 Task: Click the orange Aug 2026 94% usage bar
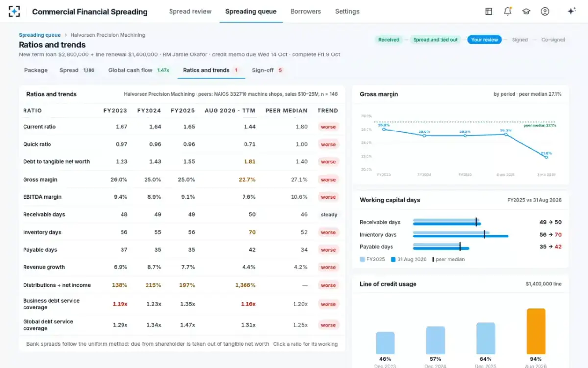coord(536,331)
